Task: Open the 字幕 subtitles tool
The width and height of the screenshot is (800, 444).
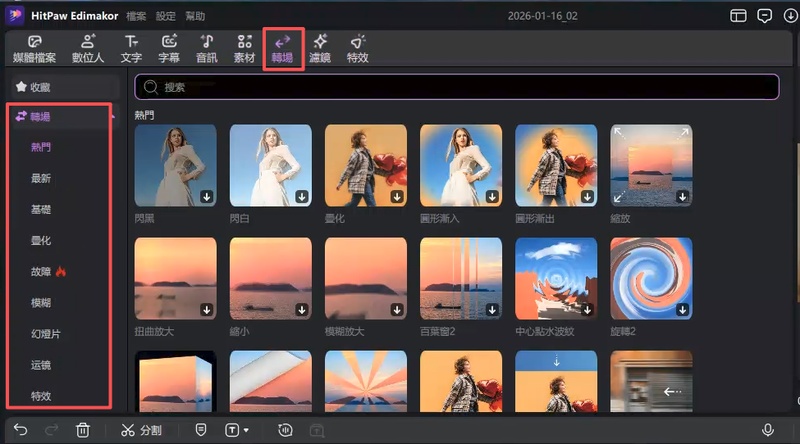Action: pyautogui.click(x=169, y=49)
